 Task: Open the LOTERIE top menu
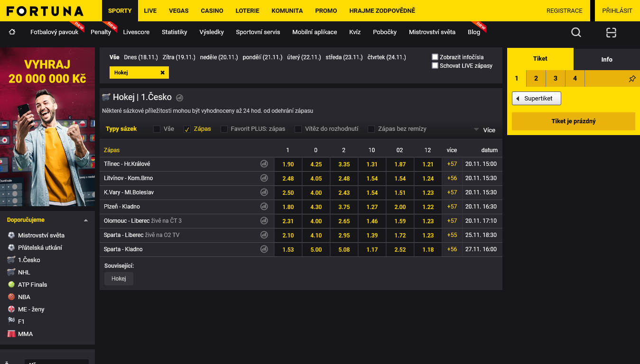tap(248, 10)
